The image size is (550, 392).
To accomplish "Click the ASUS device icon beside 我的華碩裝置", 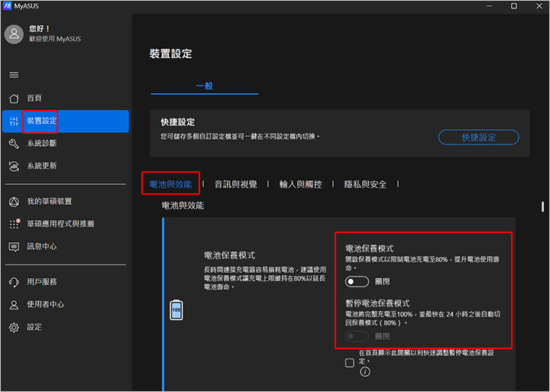I will click(x=14, y=202).
